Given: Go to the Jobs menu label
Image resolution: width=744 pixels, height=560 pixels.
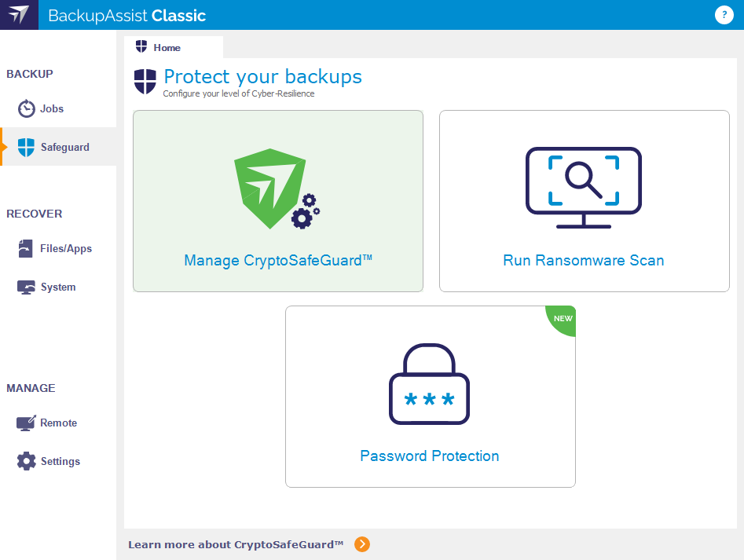Looking at the screenshot, I should point(52,108).
